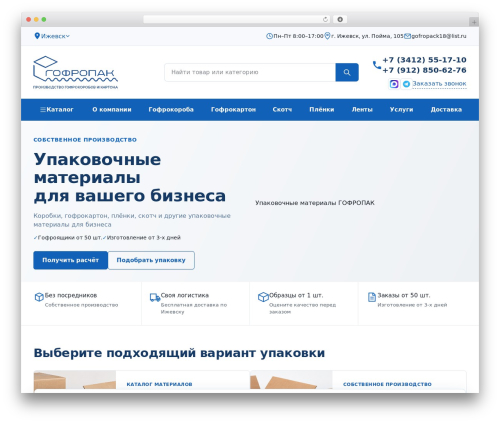The width and height of the screenshot is (500, 423).
Task: Open the gofropack18@list.ru email link
Action: point(439,36)
